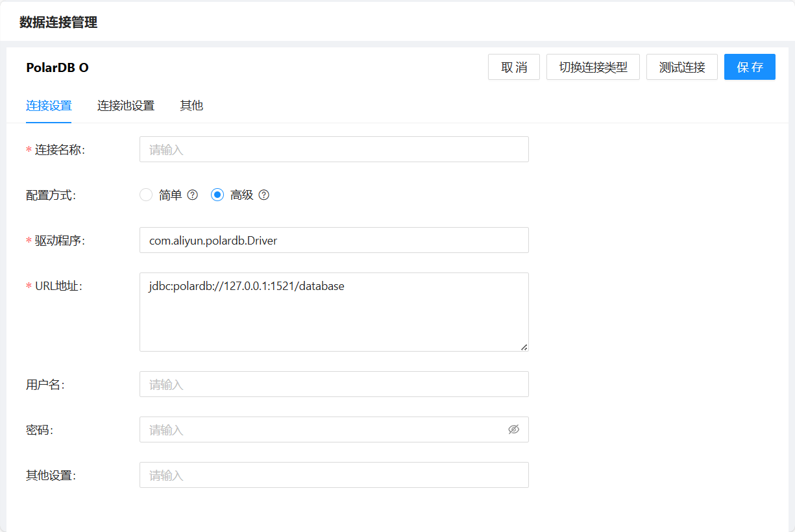Switch to the 连接设置 tab
795x532 pixels.
tap(49, 106)
